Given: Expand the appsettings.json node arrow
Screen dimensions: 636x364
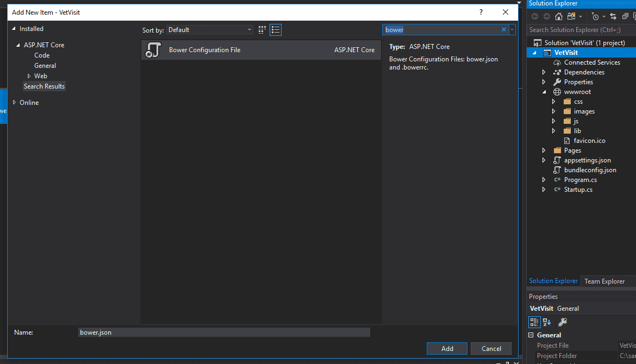Looking at the screenshot, I should (x=544, y=160).
